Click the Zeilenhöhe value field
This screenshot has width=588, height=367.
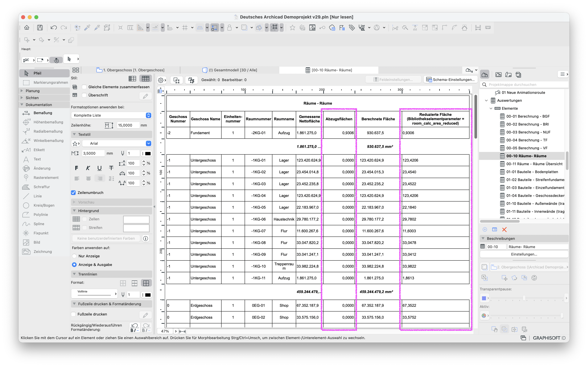[x=128, y=125]
